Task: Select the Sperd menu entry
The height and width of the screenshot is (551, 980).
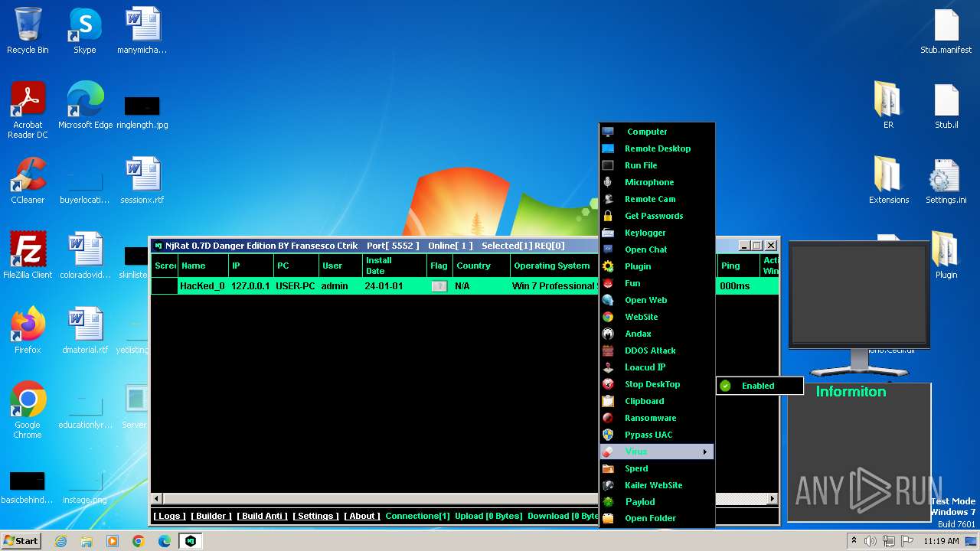Action: click(x=656, y=468)
